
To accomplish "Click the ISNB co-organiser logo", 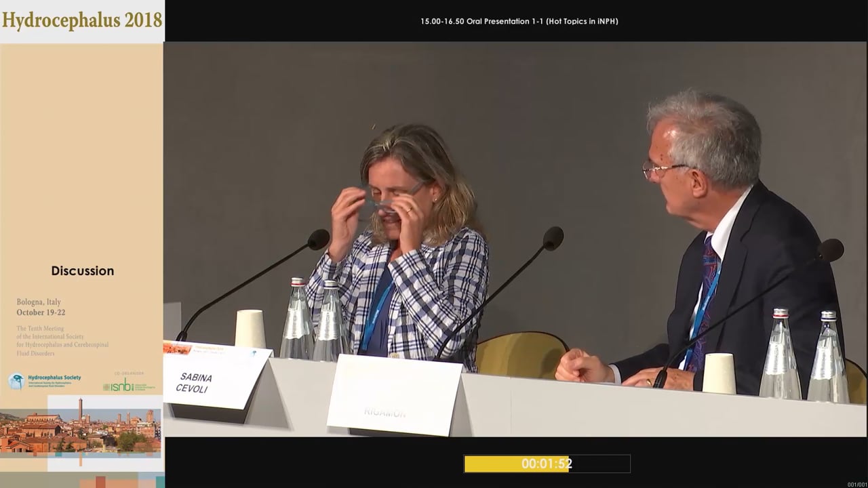I will click(x=128, y=384).
